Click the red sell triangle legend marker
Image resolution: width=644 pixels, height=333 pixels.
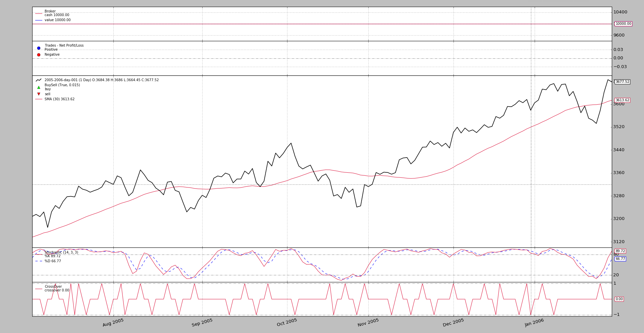click(39, 94)
